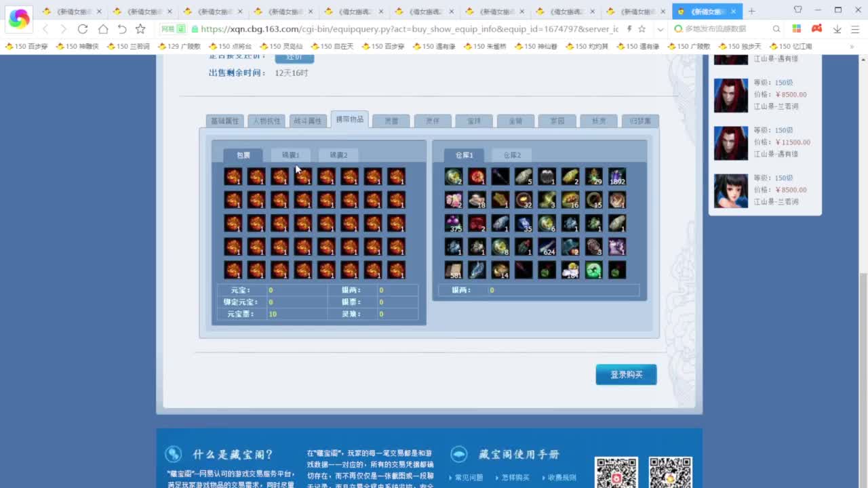Switch to the 宝珠 tab

point(474,121)
